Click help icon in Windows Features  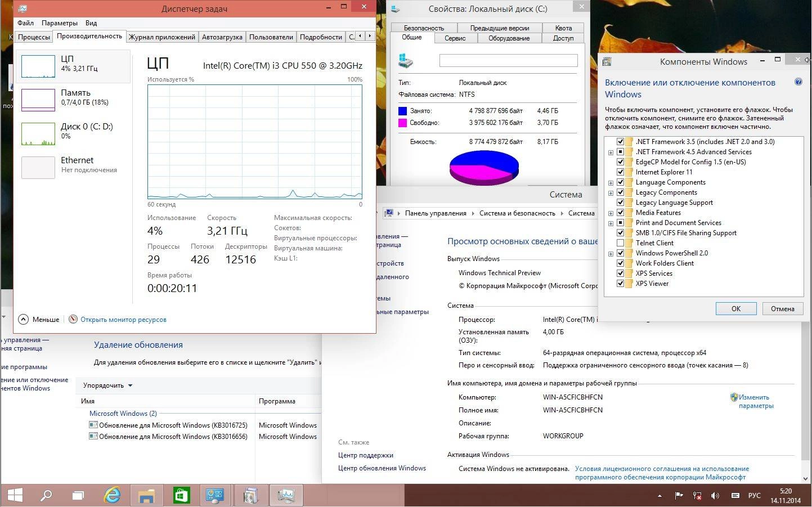pyautogui.click(x=798, y=82)
